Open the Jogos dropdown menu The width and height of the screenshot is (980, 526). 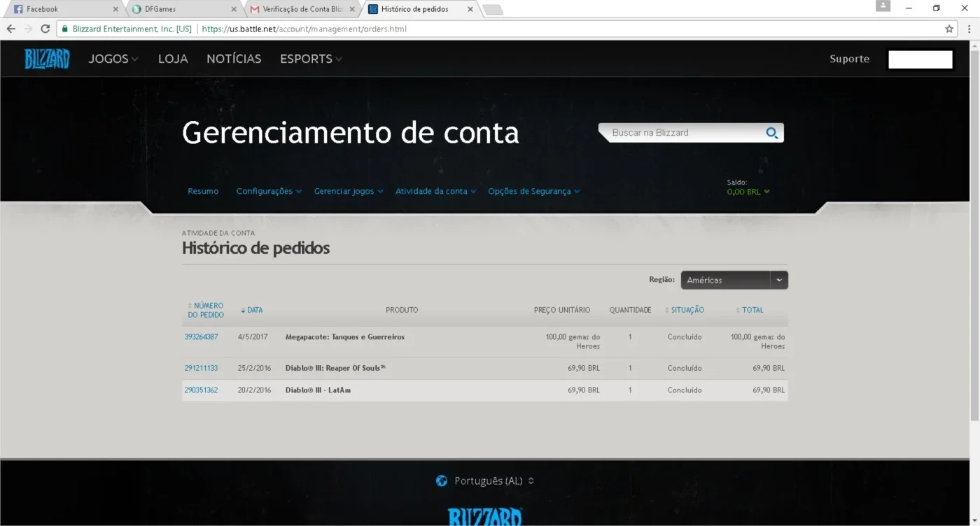(x=113, y=59)
